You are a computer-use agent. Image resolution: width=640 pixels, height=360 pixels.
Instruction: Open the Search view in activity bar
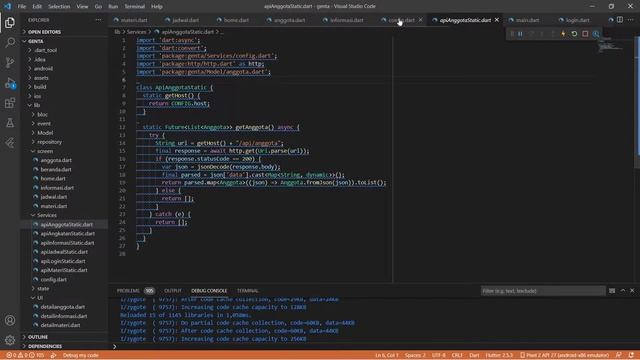pyautogui.click(x=10, y=42)
